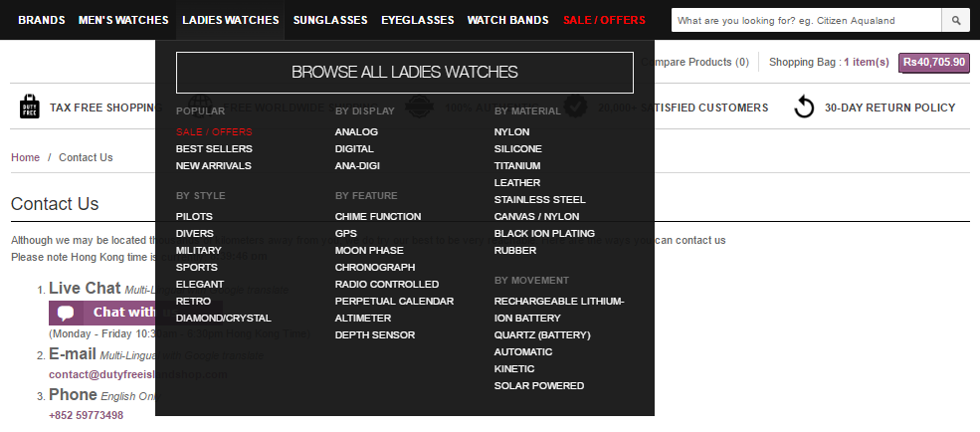This screenshot has width=980, height=432.
Task: Open the Ladies Watches menu tab
Action: tap(231, 20)
